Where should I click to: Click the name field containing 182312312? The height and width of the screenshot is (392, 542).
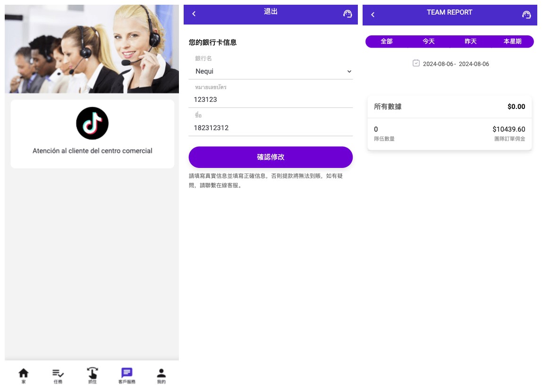(271, 128)
